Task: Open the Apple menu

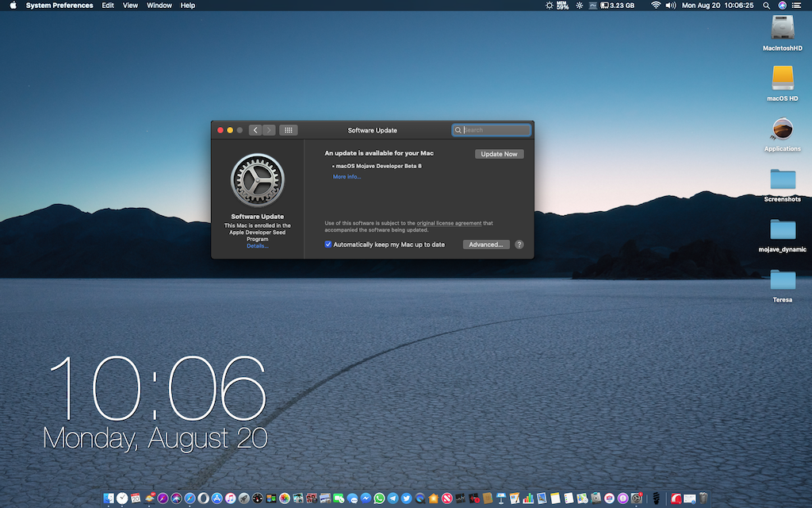Action: (x=13, y=6)
